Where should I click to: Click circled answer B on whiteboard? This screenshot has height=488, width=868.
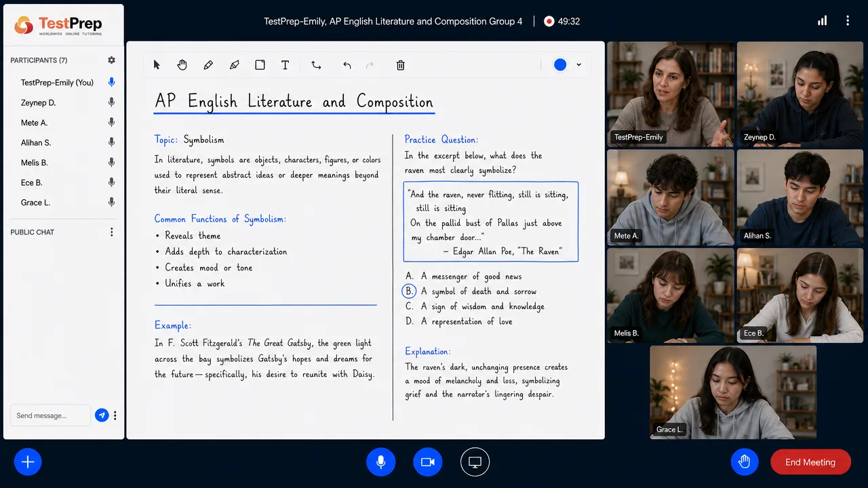[409, 291]
